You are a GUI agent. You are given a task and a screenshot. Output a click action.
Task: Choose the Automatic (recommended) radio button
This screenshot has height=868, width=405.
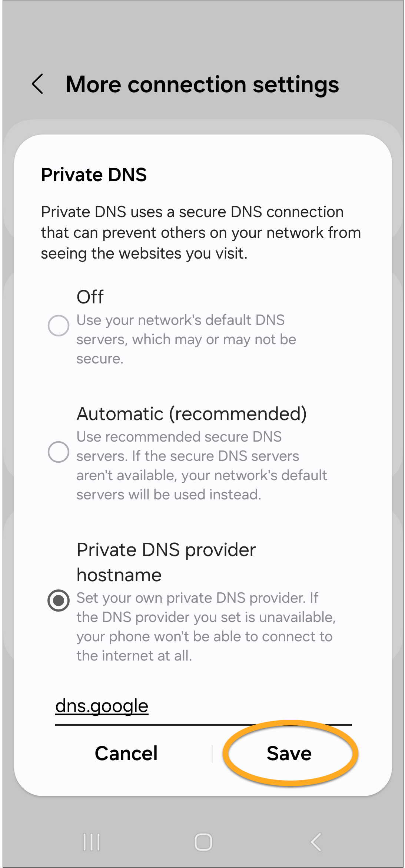(x=59, y=452)
